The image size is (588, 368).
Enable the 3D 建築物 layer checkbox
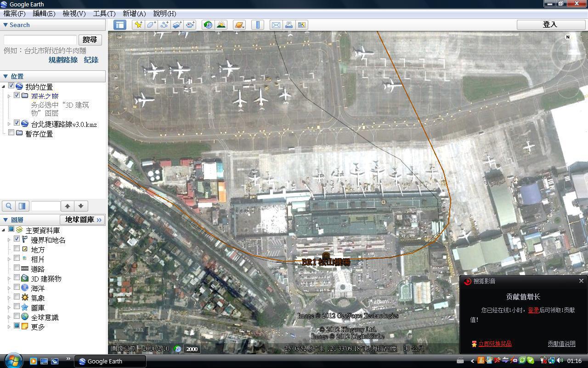pyautogui.click(x=17, y=278)
